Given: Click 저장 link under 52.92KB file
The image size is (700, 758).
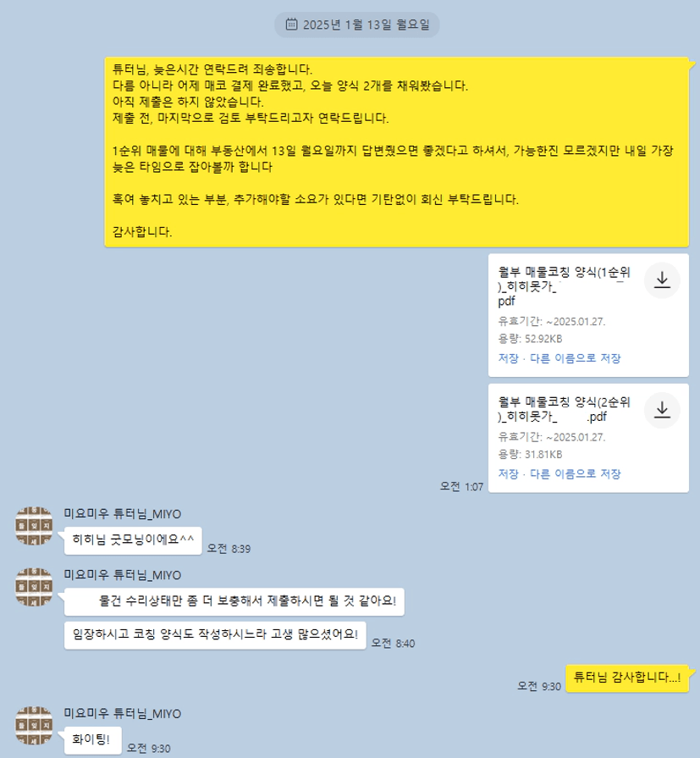Looking at the screenshot, I should (x=508, y=358).
